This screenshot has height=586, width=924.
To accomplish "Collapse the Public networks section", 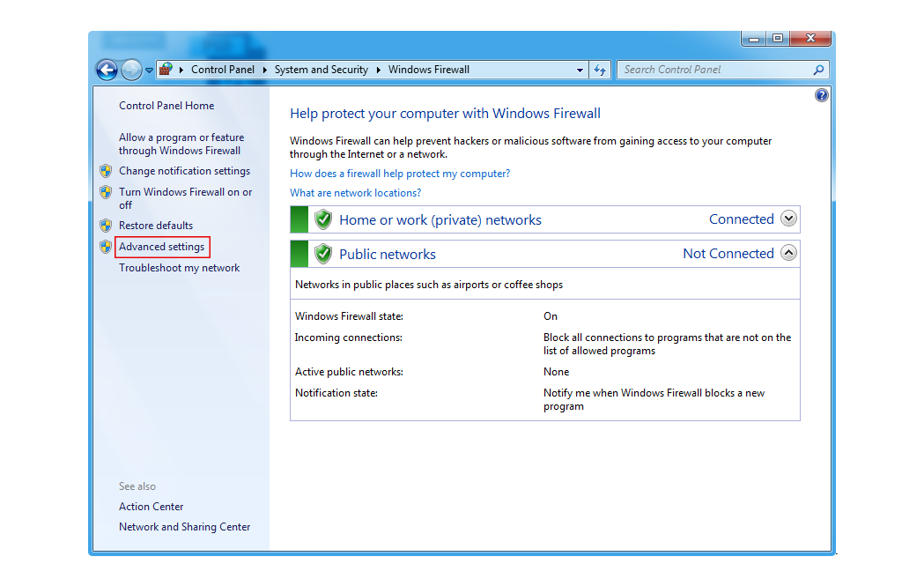I will click(788, 253).
